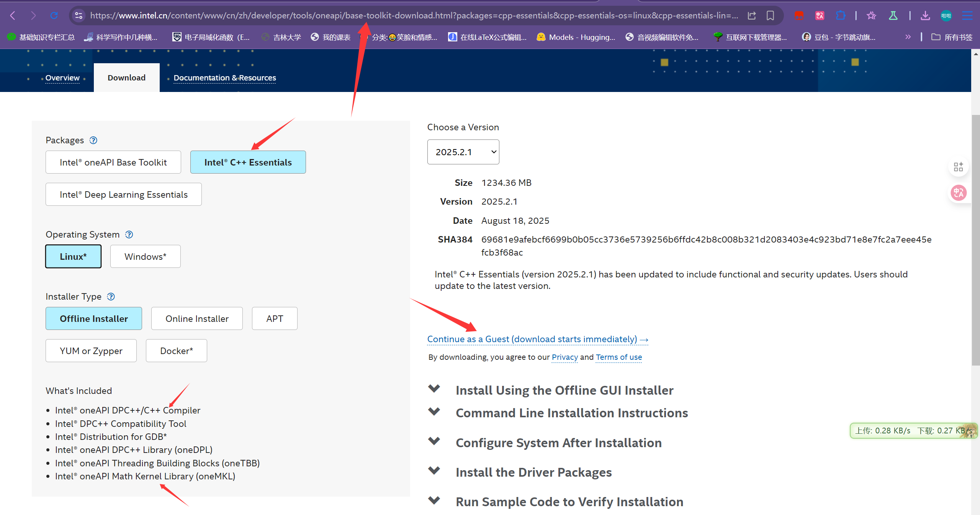Click the bookmark page icon in address bar
Viewport: 980px width, 515px height.
pyautogui.click(x=770, y=16)
